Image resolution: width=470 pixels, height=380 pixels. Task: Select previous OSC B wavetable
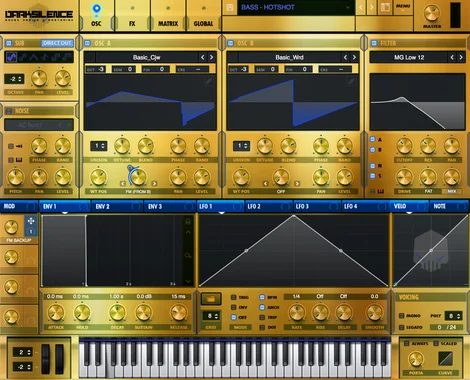click(345, 57)
